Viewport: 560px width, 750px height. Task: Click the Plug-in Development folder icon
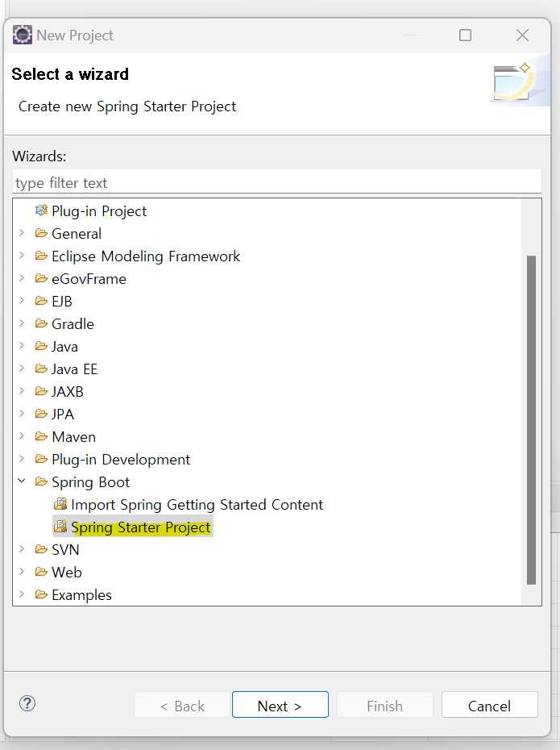(x=42, y=459)
